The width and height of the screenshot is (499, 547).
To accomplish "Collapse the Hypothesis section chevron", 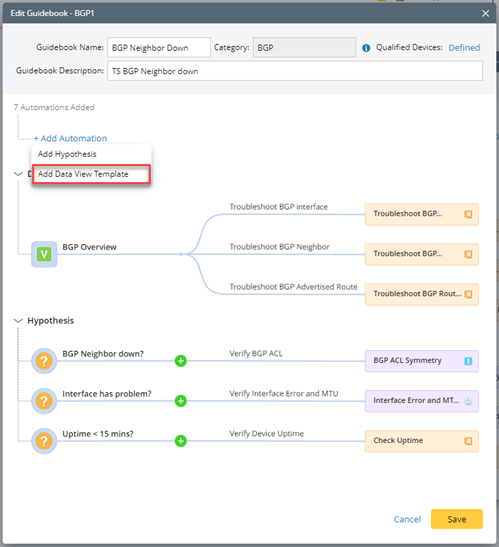I will (18, 321).
